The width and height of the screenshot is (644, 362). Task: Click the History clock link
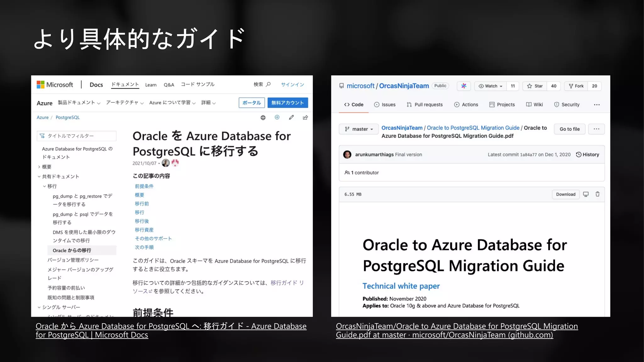(587, 155)
